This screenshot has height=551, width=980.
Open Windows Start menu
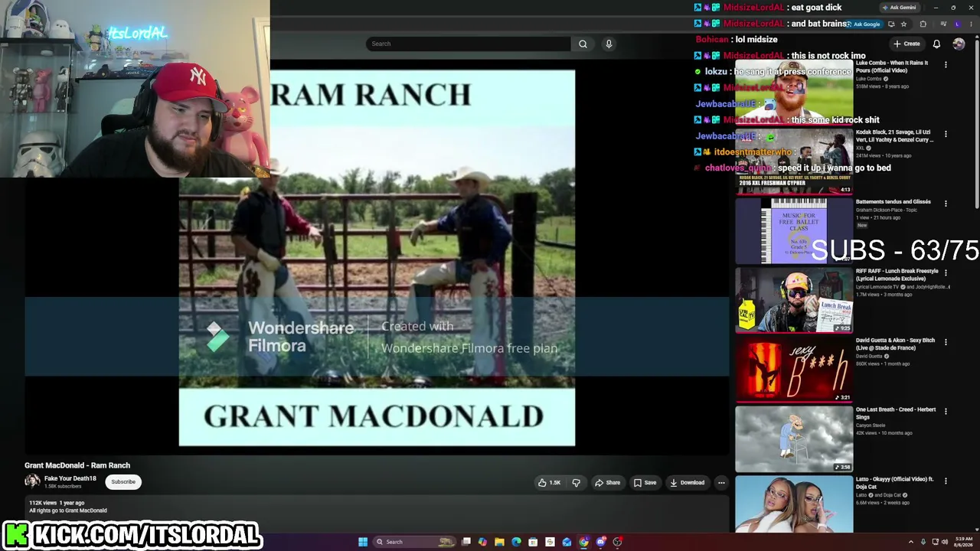click(x=363, y=542)
